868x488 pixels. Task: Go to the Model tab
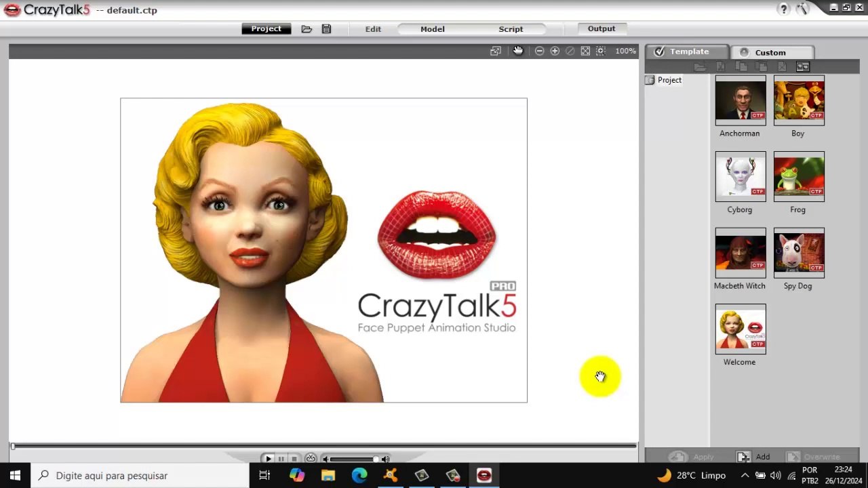[433, 29]
